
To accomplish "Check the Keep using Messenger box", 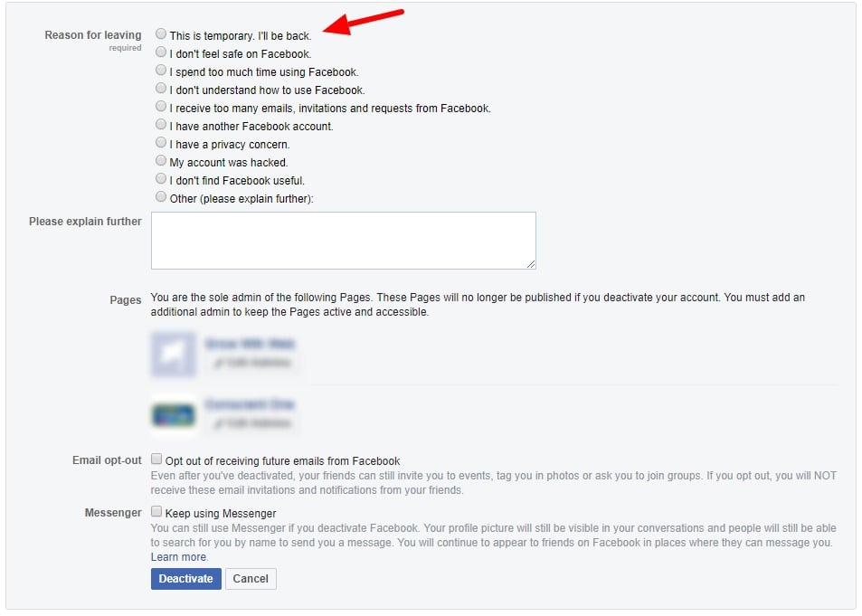I will 156,512.
